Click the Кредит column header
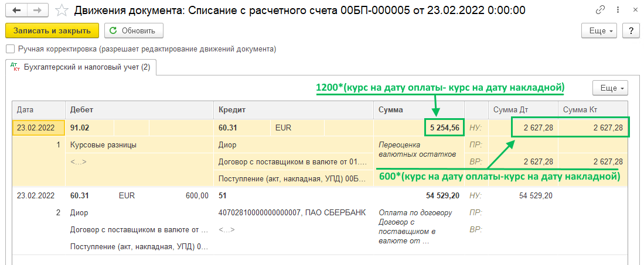The image size is (644, 265). (x=293, y=109)
